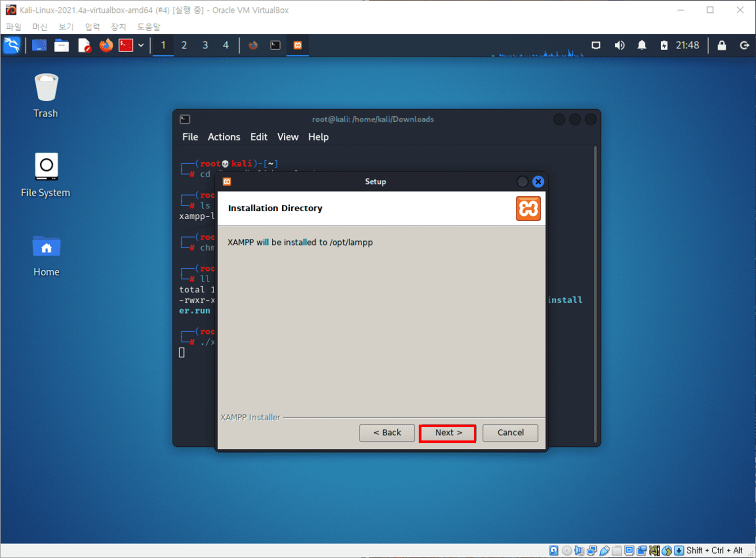Click the Cancel button in the Setup dialog
This screenshot has width=756, height=558.
click(x=510, y=433)
